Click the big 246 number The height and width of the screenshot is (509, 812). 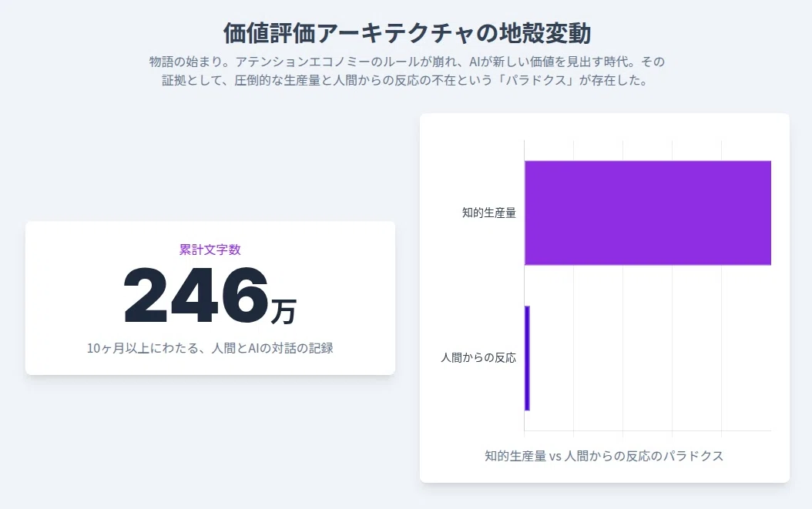[x=196, y=295]
